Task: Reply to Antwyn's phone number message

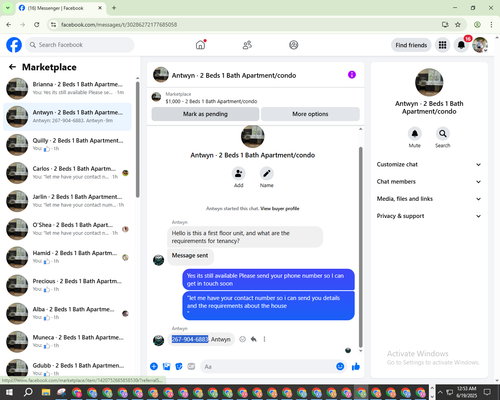Action: 254,339
